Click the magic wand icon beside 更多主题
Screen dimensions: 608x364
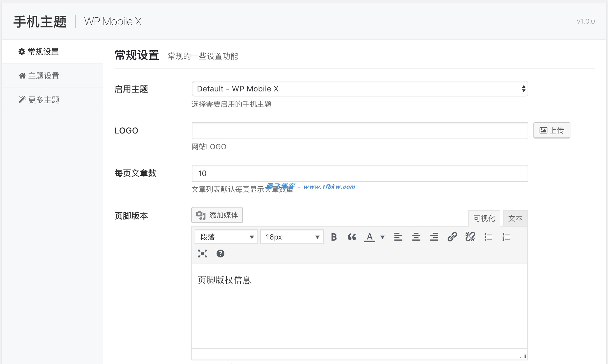click(x=22, y=100)
